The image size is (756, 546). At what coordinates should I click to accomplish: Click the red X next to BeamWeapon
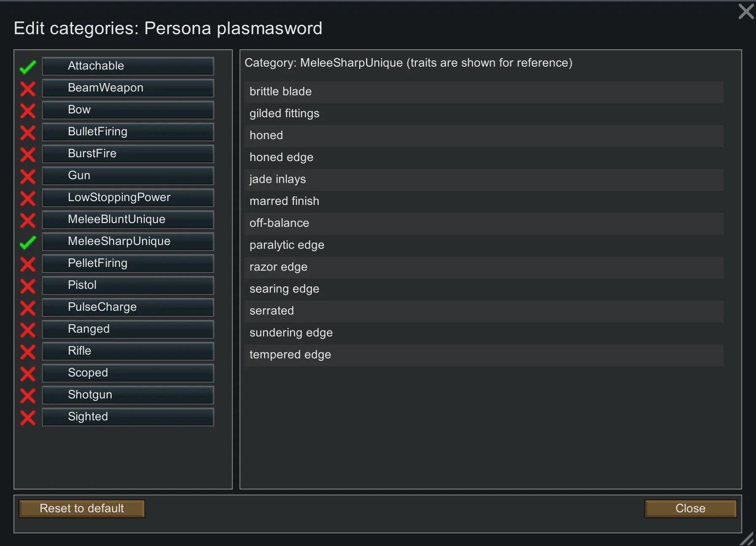pos(28,89)
